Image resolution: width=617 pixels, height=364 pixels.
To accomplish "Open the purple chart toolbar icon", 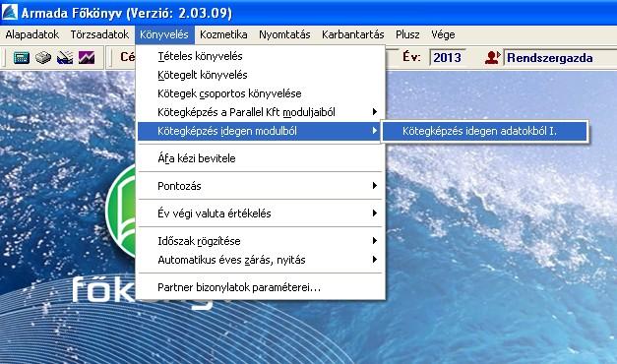I will [x=87, y=58].
